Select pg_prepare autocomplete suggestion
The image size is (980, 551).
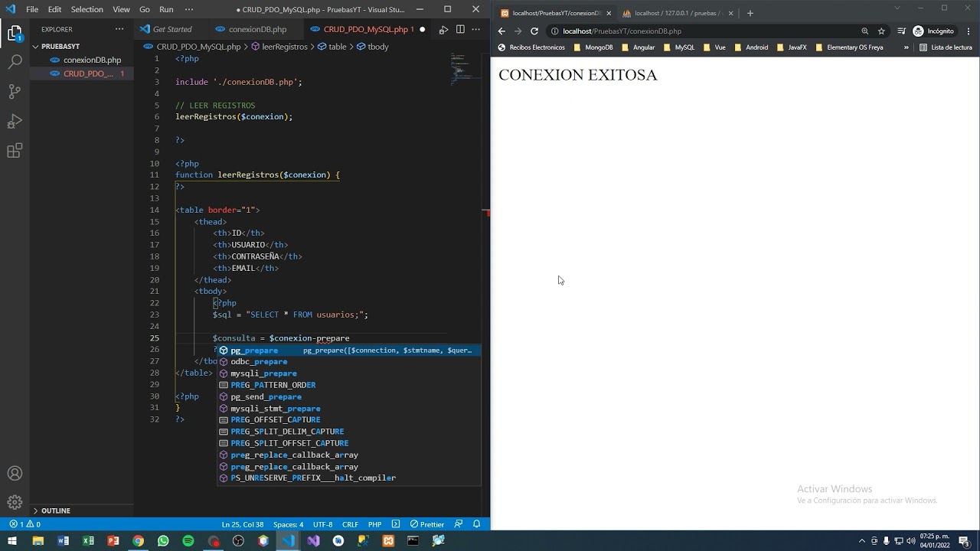(x=349, y=350)
